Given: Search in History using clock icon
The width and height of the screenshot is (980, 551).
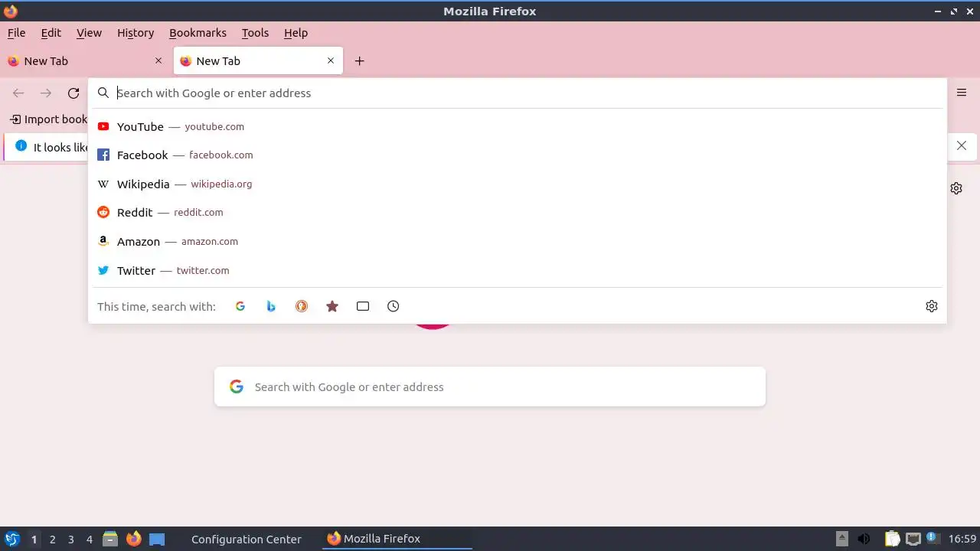Looking at the screenshot, I should [394, 306].
